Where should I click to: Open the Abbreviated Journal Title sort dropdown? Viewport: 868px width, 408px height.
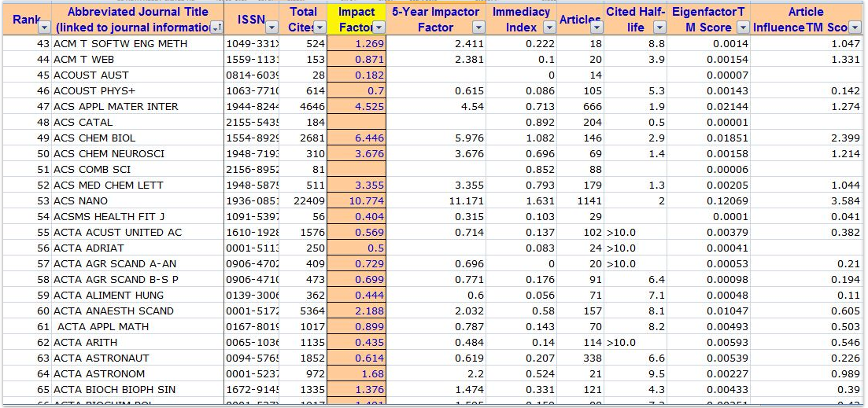(x=216, y=28)
